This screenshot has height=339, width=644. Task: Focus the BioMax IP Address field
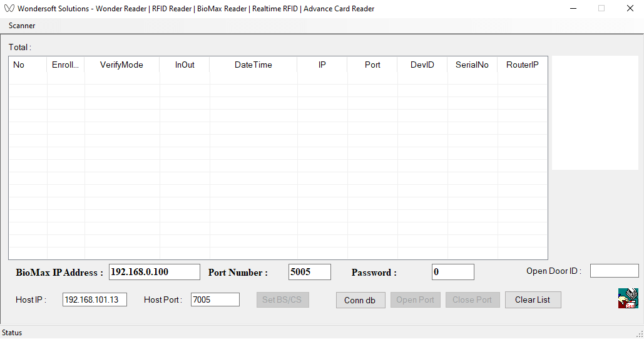pyautogui.click(x=154, y=272)
